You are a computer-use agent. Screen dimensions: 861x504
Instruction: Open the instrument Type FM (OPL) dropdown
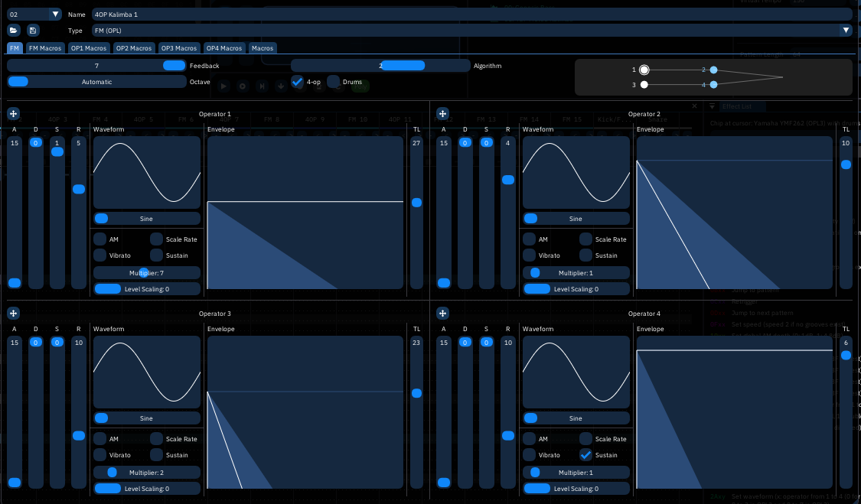[846, 31]
